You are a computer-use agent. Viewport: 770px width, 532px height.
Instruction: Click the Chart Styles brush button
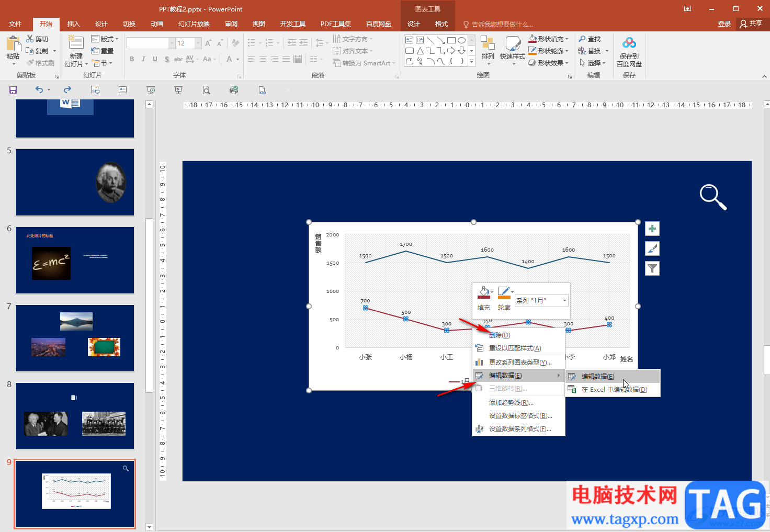coord(652,248)
